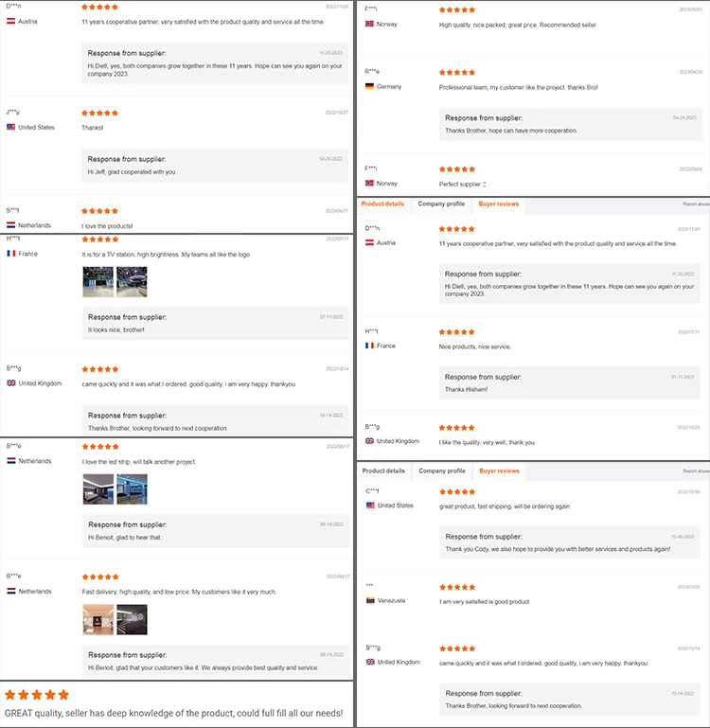Click the Norway flag beside 'Perfect supplier' review
710x728 pixels.
click(369, 183)
